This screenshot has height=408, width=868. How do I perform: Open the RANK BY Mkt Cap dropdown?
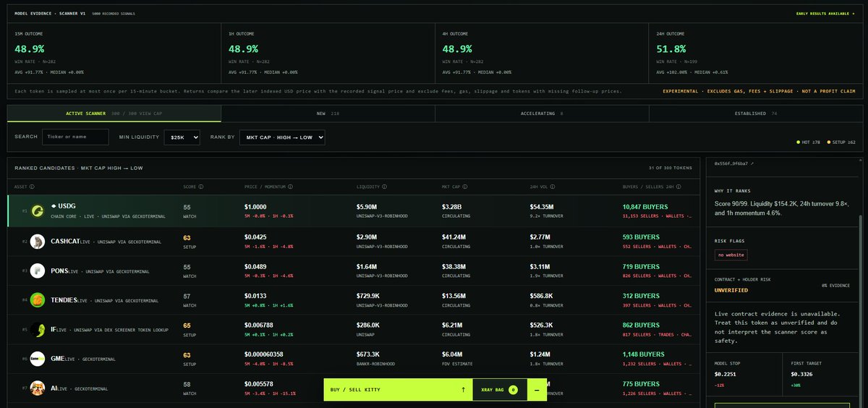[282, 137]
